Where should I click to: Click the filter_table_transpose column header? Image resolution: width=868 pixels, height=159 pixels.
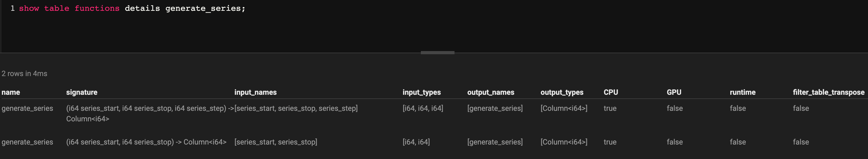tap(829, 92)
